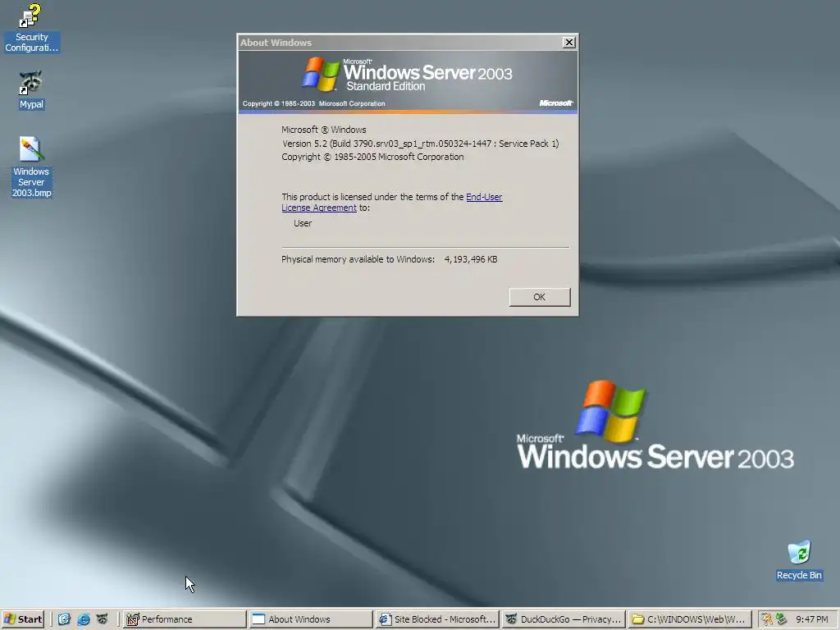Switch to DuckDuckGo — Privacy taskbar window
This screenshot has height=630, width=840.
click(564, 619)
